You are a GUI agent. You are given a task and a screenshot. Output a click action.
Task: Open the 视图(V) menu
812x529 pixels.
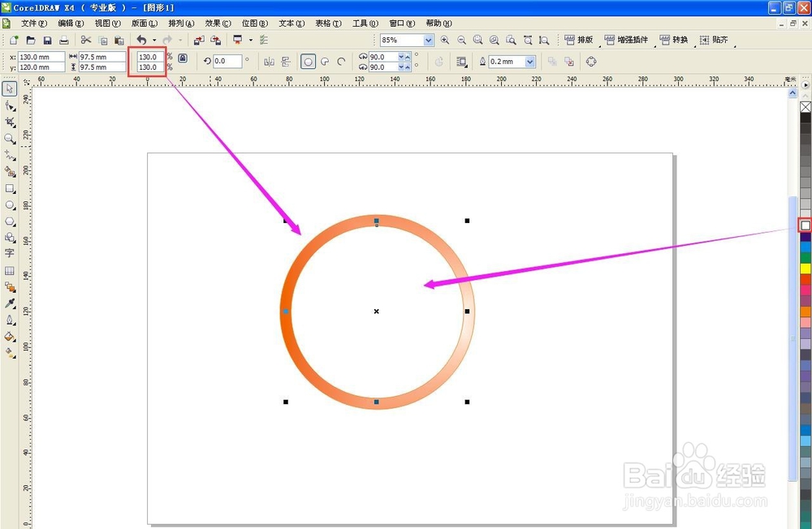point(107,24)
